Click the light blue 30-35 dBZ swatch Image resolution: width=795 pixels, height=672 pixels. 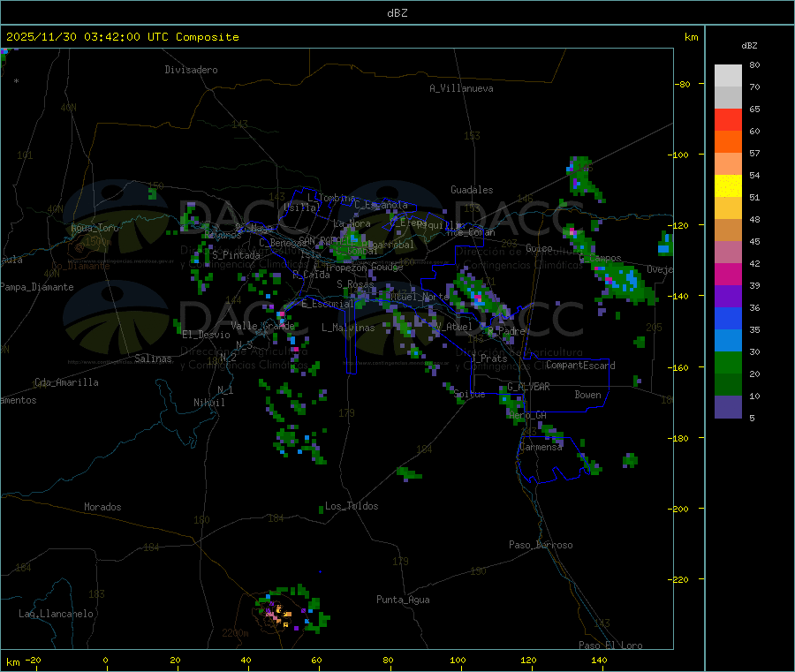click(728, 341)
